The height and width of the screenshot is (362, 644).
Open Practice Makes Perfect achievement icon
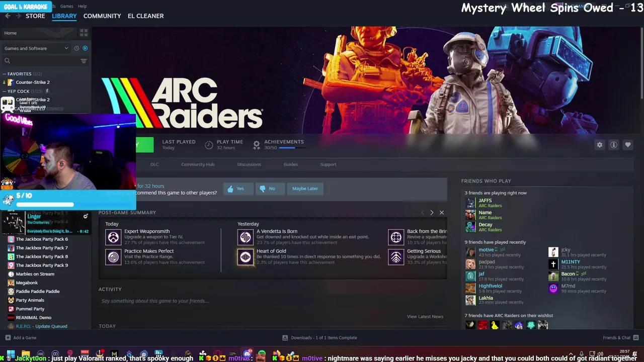coord(113,257)
